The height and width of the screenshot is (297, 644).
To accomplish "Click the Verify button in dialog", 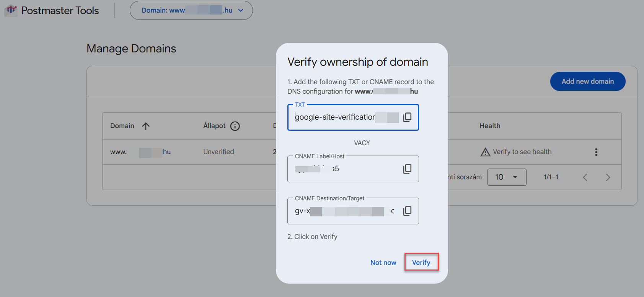I will tap(421, 263).
